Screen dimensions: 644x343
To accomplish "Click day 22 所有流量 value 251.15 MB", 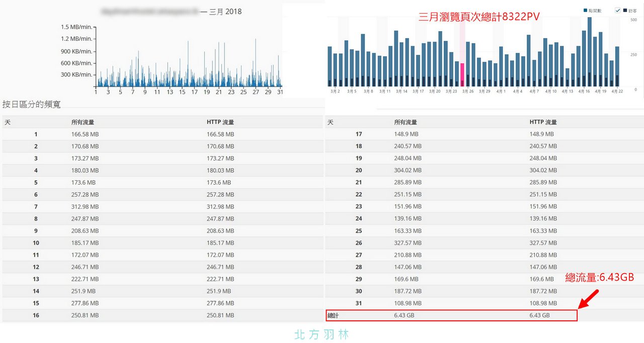I will click(x=408, y=194).
